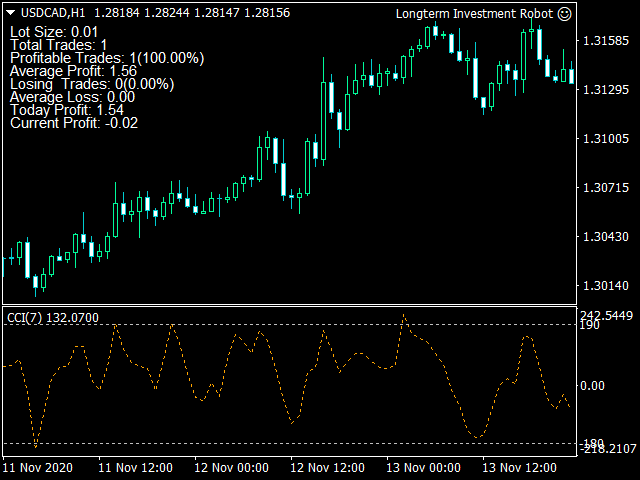Click the 'Today Profit: 1.54' text

pos(67,110)
